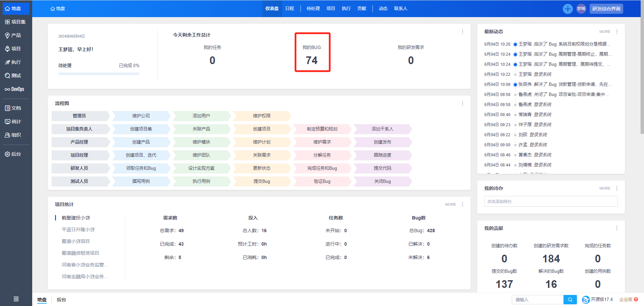Click the 待处理 completion progress bar
The image size is (644, 306).
(99, 74)
